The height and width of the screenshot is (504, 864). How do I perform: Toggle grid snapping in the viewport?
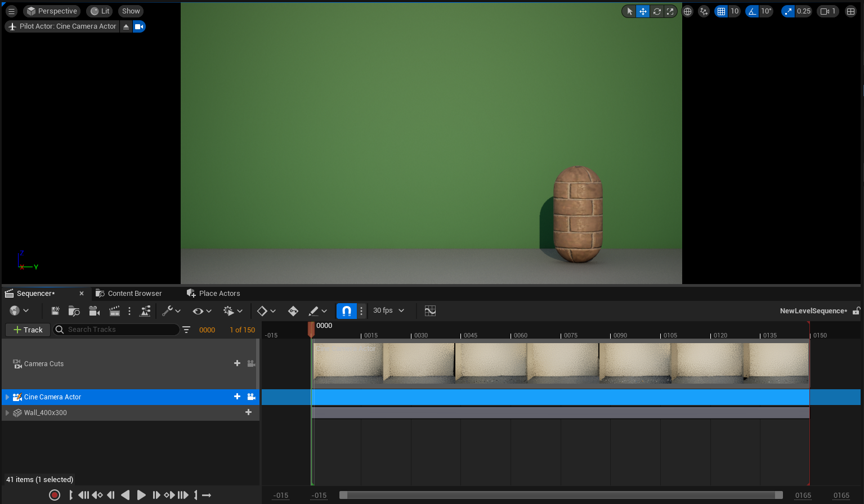tap(721, 11)
